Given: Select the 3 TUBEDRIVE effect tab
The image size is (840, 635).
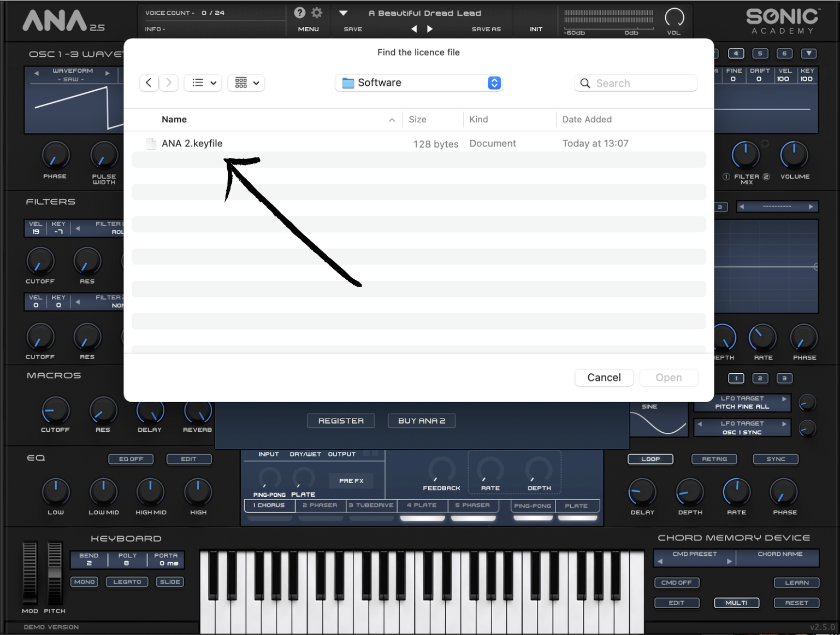Looking at the screenshot, I should coord(371,505).
